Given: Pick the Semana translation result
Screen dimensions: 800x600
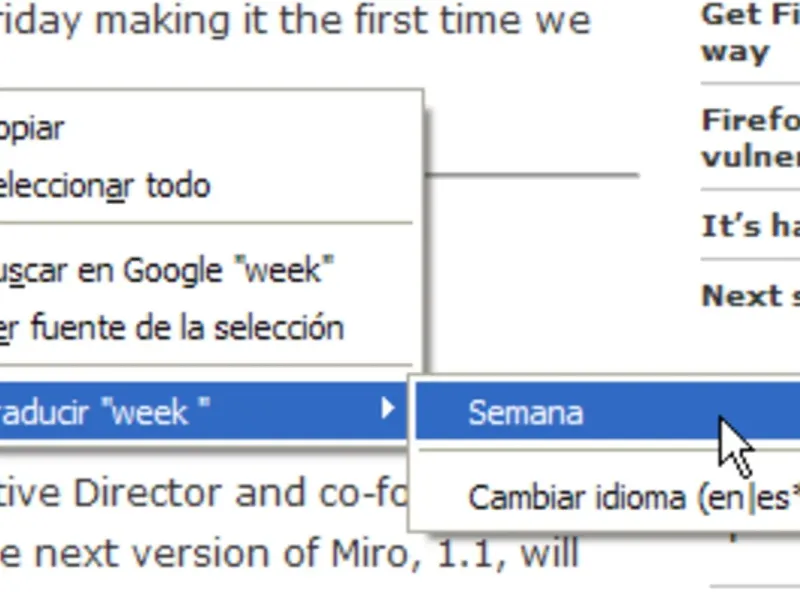Looking at the screenshot, I should pyautogui.click(x=526, y=413).
